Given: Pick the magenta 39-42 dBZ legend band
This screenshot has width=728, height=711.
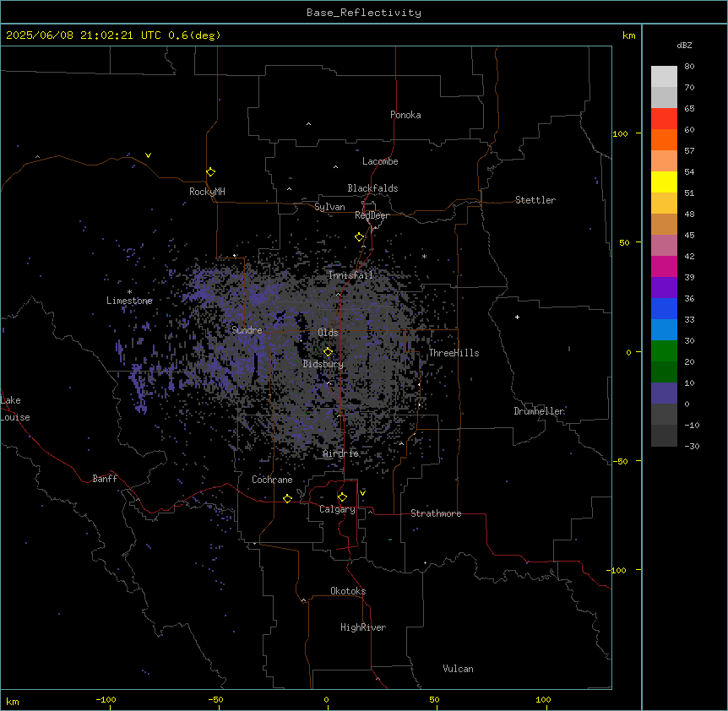Looking at the screenshot, I should click(x=664, y=266).
